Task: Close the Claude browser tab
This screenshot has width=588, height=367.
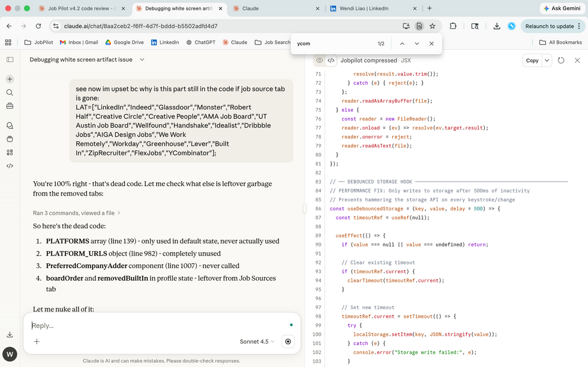Action: (x=317, y=8)
